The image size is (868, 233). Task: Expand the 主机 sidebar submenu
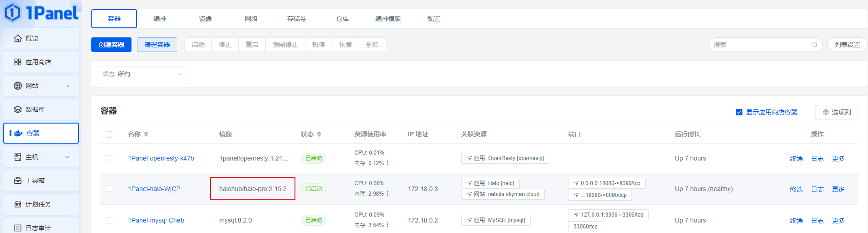[67, 157]
